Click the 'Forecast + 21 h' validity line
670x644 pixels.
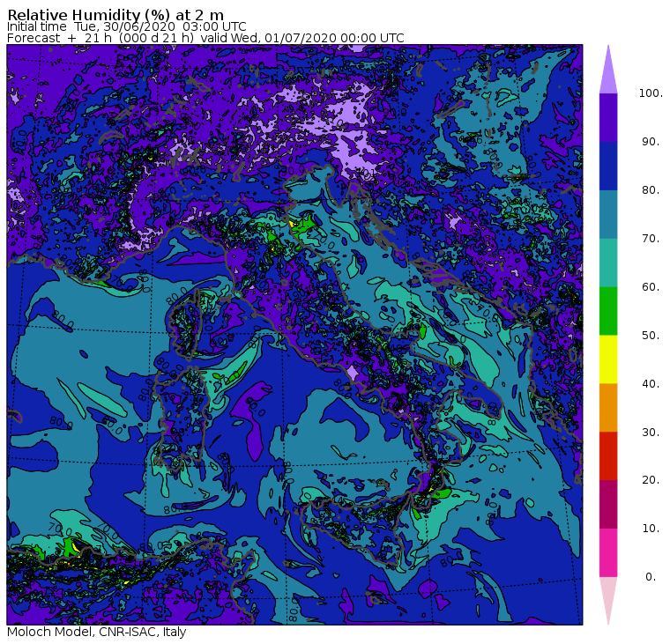click(205, 38)
